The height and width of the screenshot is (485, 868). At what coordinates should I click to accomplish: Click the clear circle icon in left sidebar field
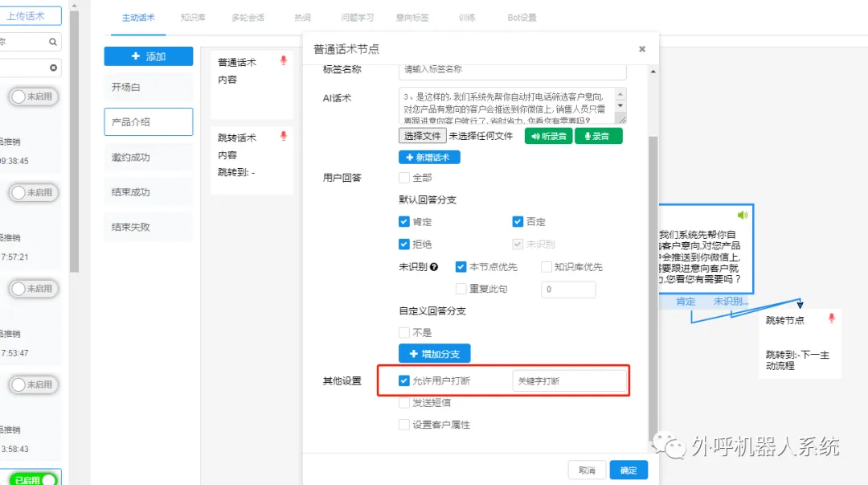53,68
